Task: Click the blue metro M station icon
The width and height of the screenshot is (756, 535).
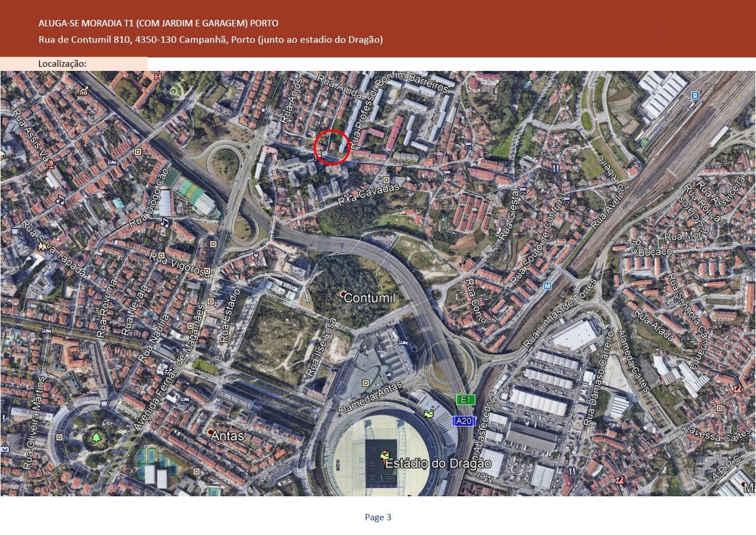Action: (x=548, y=286)
